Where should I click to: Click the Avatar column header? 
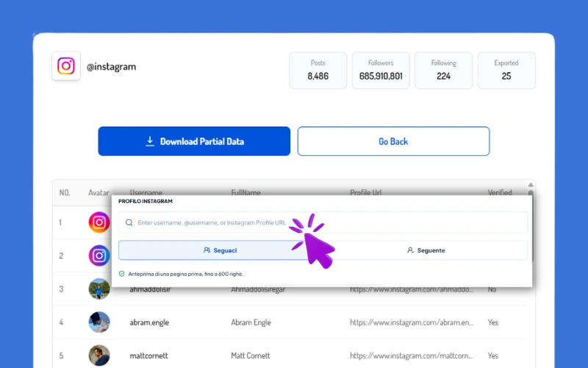point(98,193)
